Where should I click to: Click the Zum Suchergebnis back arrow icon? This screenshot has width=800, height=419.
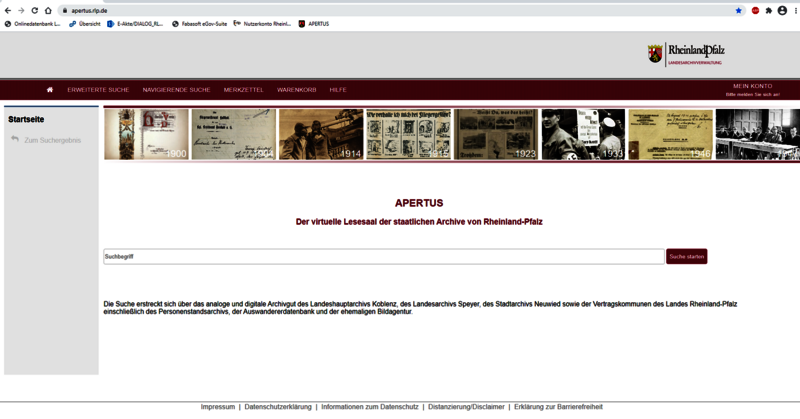pyautogui.click(x=15, y=139)
